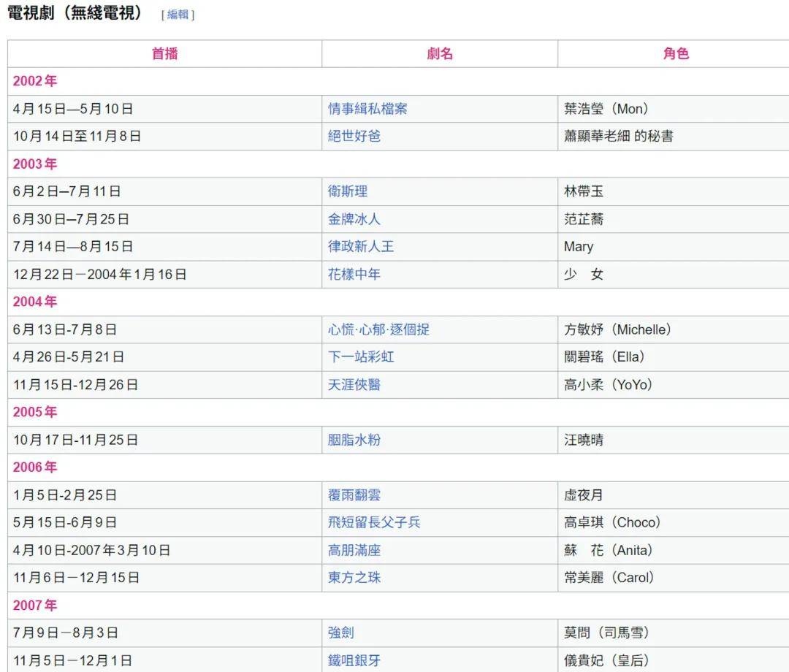Image resolution: width=789 pixels, height=672 pixels.
Task: Open the 鐵咀銀牙 drama link
Action: coord(354,660)
